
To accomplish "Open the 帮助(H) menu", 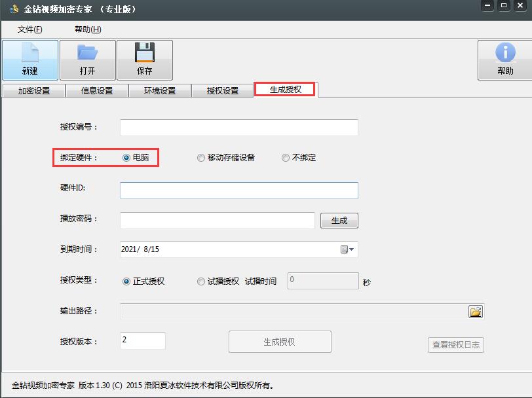I will tap(88, 29).
